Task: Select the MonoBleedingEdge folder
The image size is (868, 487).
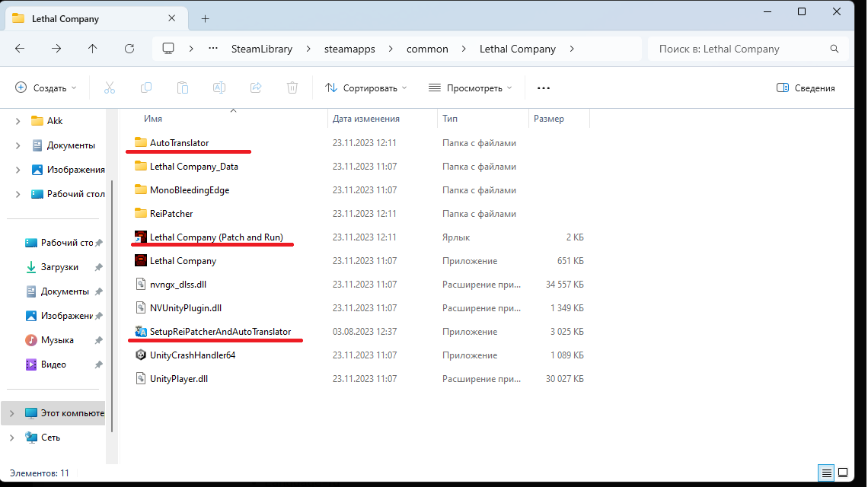Action: tap(190, 189)
